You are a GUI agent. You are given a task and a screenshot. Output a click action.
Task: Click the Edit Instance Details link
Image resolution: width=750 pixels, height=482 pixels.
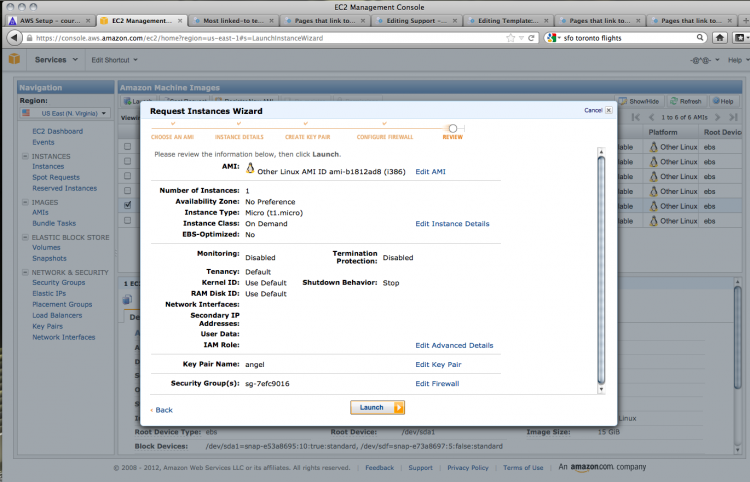[452, 224]
